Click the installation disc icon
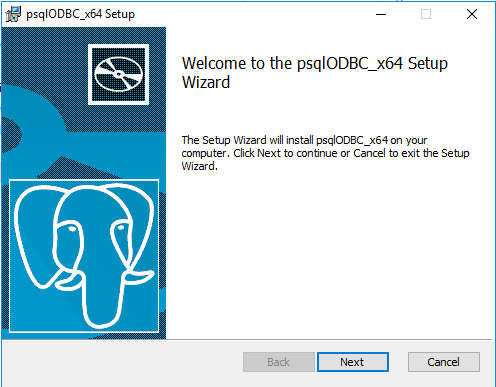496x387 pixels. click(x=118, y=74)
